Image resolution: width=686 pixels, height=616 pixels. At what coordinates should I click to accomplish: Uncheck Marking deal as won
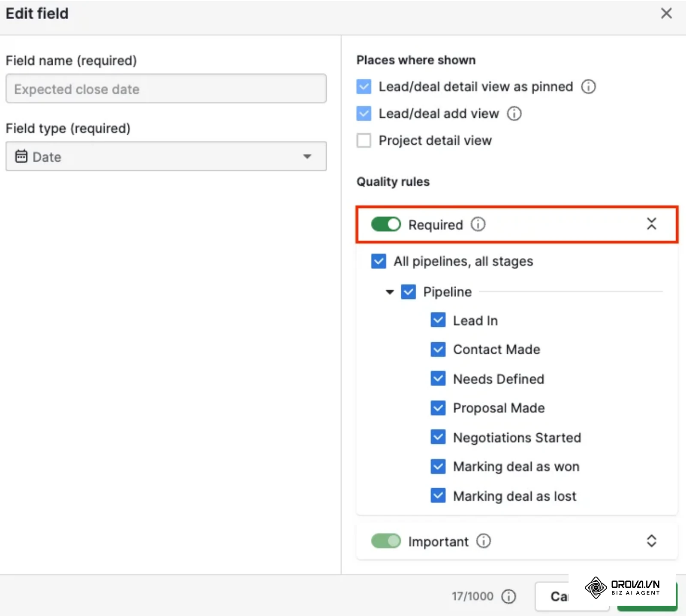click(x=438, y=466)
